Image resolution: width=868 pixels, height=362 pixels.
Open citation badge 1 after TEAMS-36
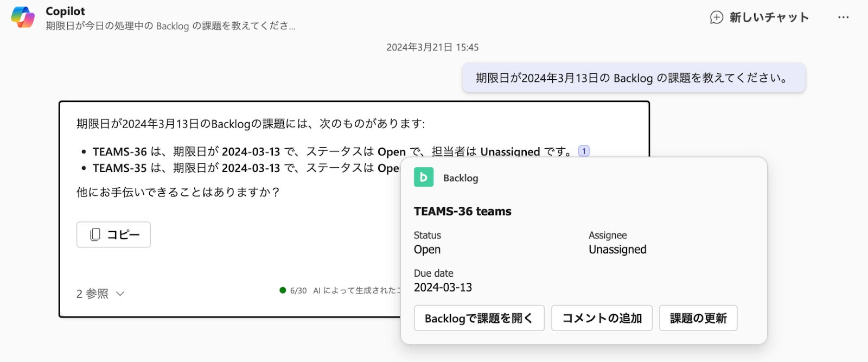[x=584, y=151]
